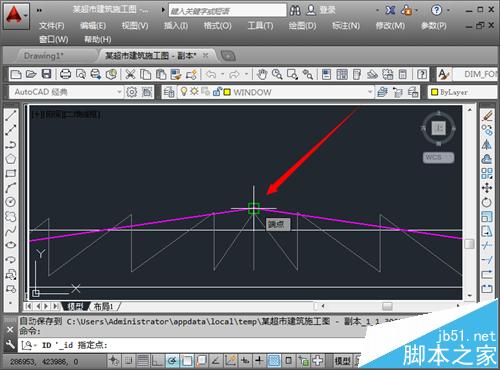Open the 插入(I) Insert menu

coord(176,26)
